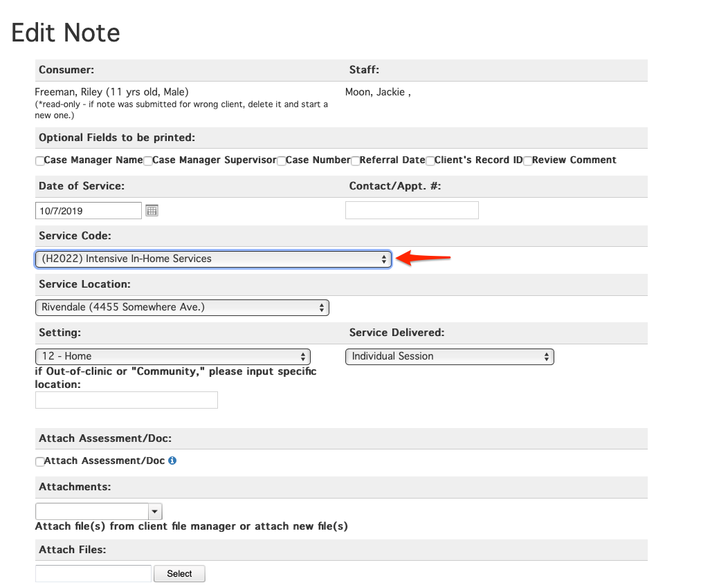Check the Case Number checkbox

[281, 160]
